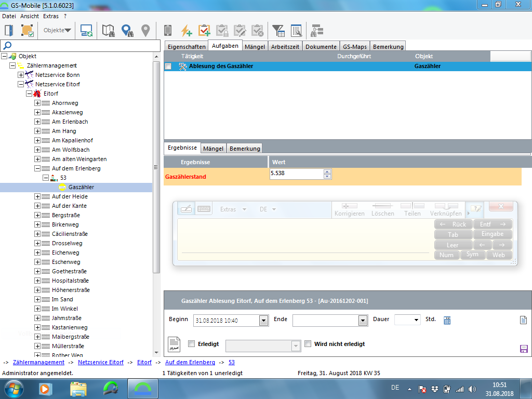The height and width of the screenshot is (399, 532).
Task: Switch to the Arbeitszeit tab
Action: pos(286,47)
